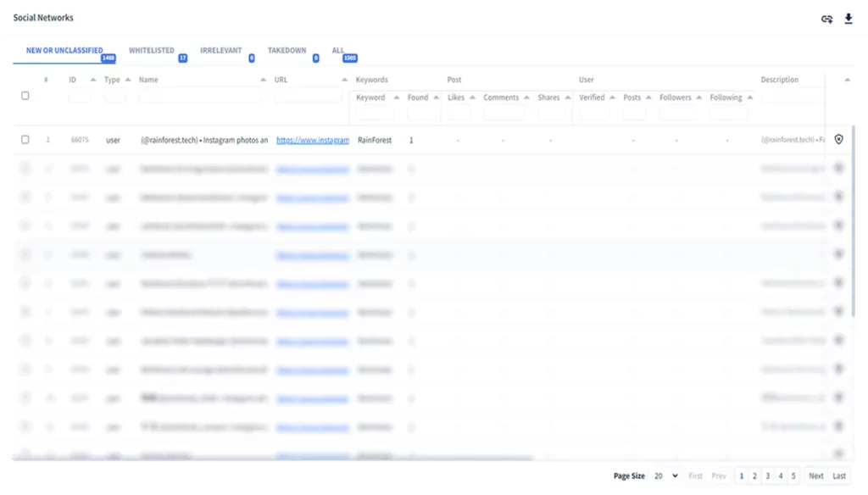Click the '(@rainforest.tech) • Instagram photos' name cell
Viewport: 868px width, 495px height.
tap(204, 140)
